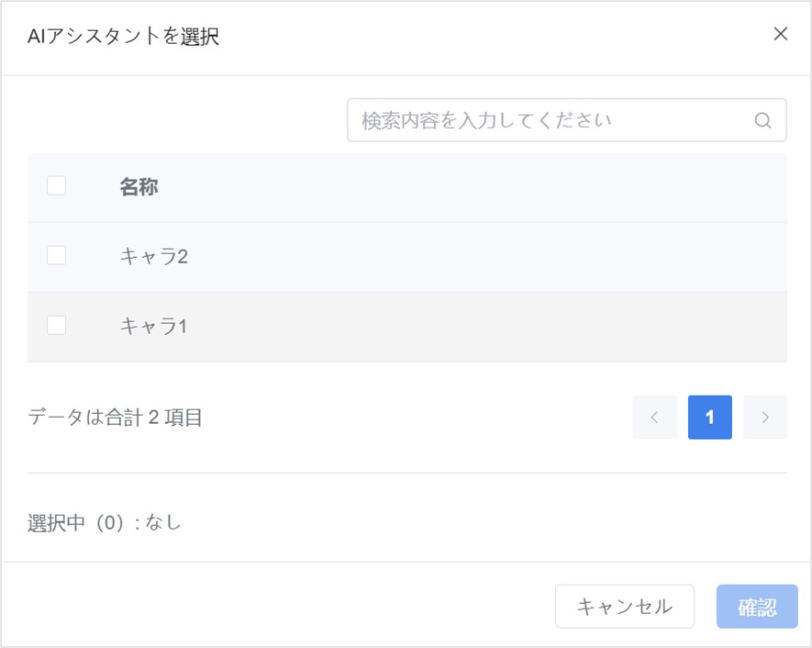Go to the next page arrow

tap(765, 417)
